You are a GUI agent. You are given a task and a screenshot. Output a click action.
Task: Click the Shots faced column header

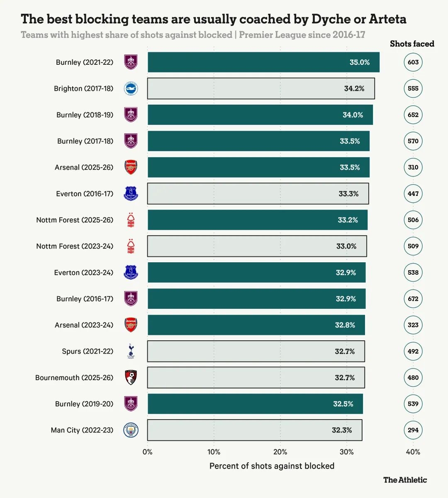pyautogui.click(x=412, y=44)
